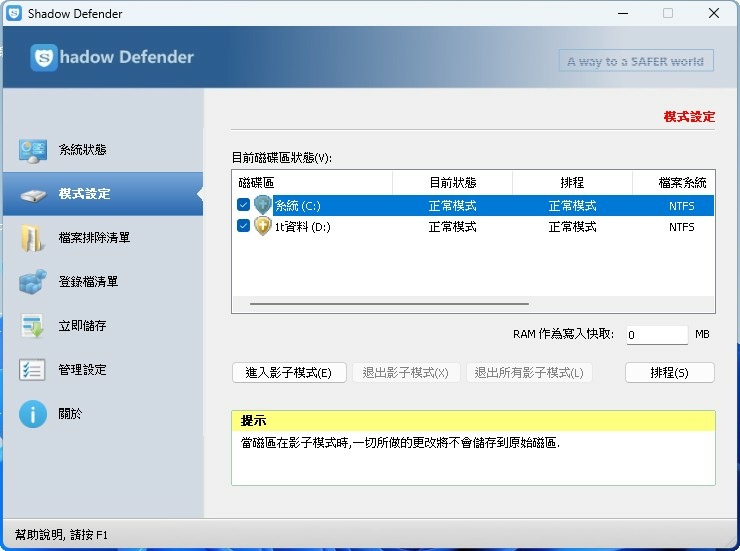Click the 管理設定 checklist icon

tap(32, 370)
